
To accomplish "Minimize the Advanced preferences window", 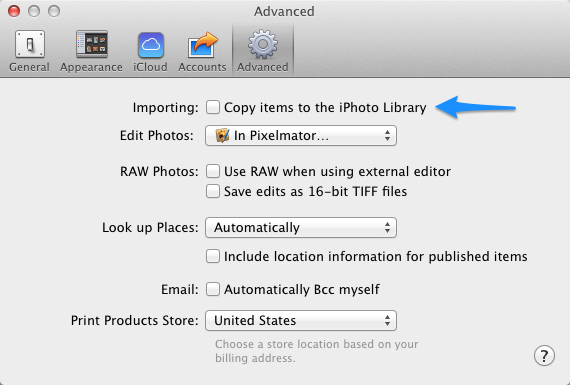I will (x=34, y=11).
